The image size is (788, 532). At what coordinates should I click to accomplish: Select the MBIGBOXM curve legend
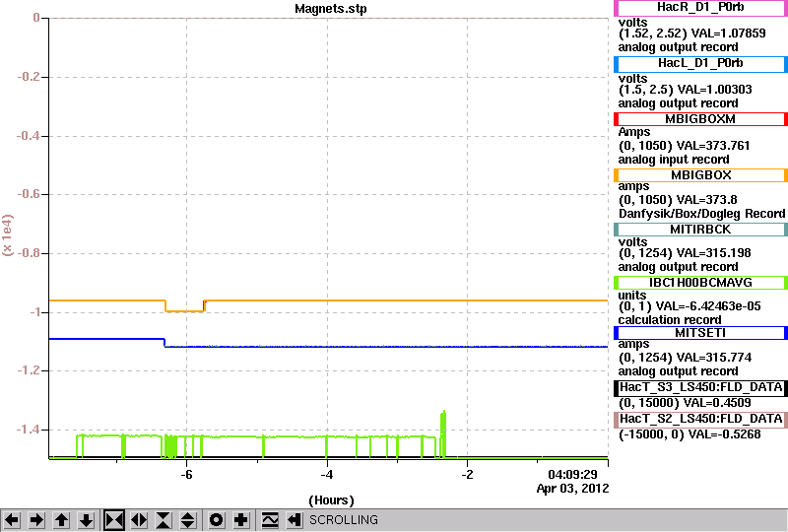tap(700, 119)
